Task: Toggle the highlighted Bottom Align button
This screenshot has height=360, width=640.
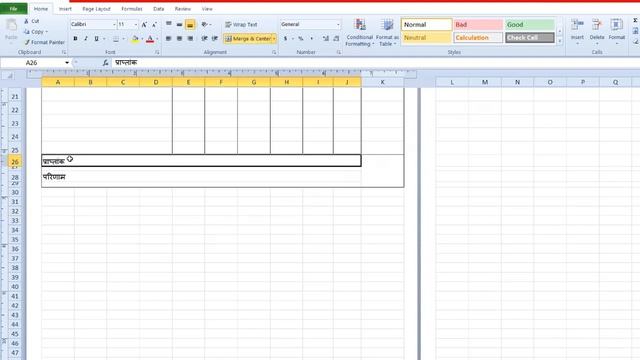Action: pos(190,24)
